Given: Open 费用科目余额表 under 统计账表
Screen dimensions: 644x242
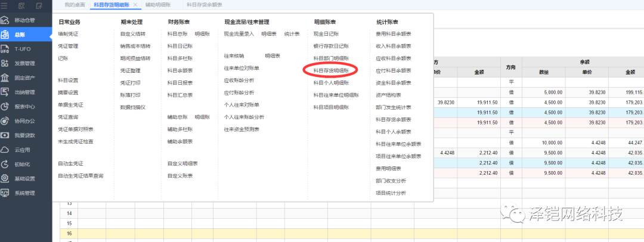Looking at the screenshot, I should 393,34.
